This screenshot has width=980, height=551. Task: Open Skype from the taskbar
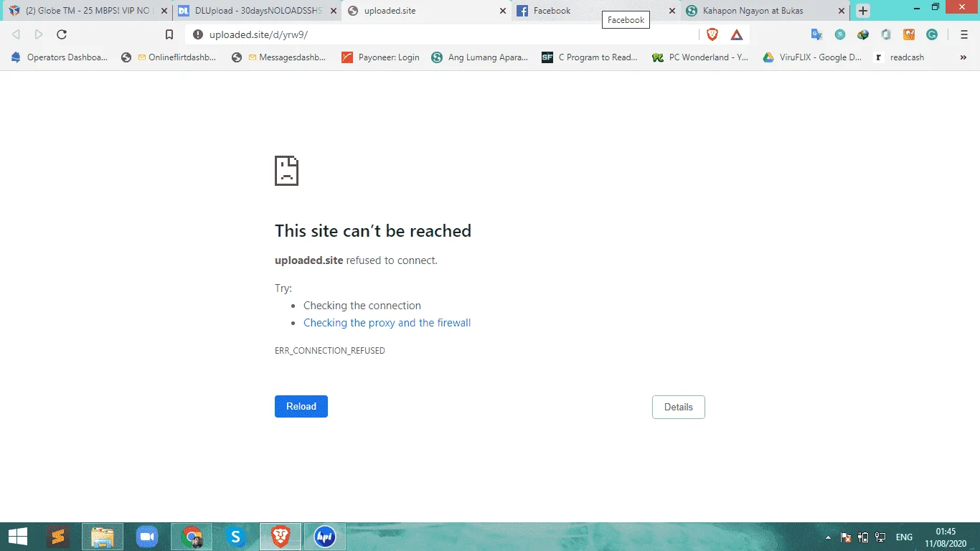click(236, 537)
